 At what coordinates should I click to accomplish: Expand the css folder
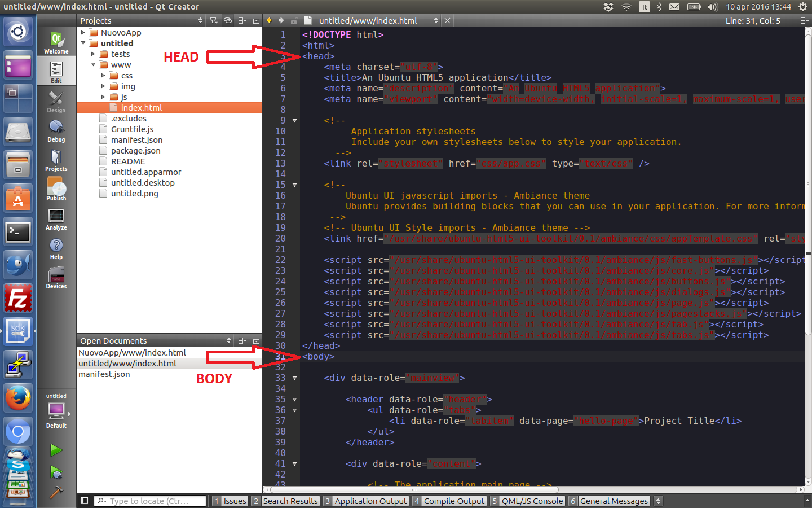click(103, 76)
